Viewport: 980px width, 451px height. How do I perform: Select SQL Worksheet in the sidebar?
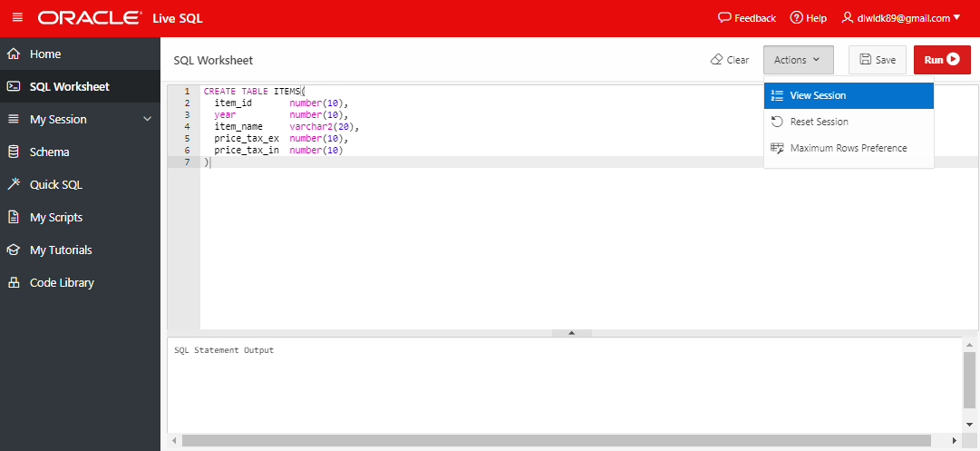point(80,86)
